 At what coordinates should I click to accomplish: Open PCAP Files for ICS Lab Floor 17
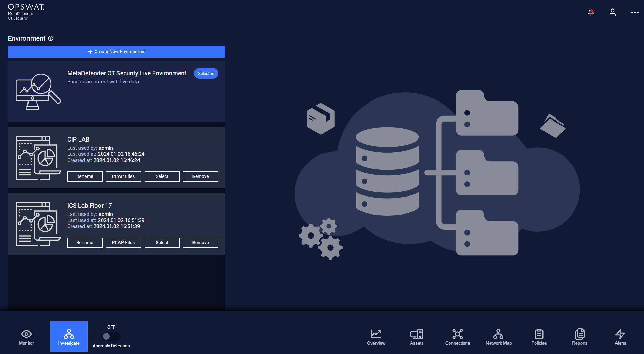click(x=124, y=243)
